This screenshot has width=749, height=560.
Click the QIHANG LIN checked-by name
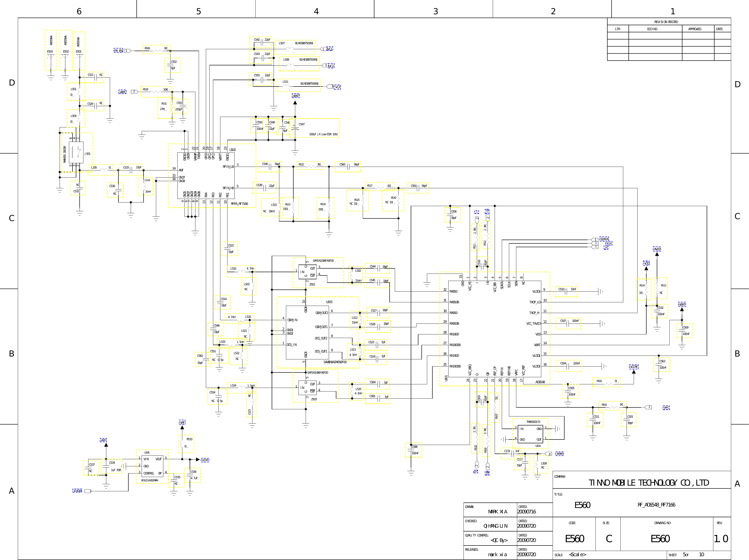click(x=495, y=526)
